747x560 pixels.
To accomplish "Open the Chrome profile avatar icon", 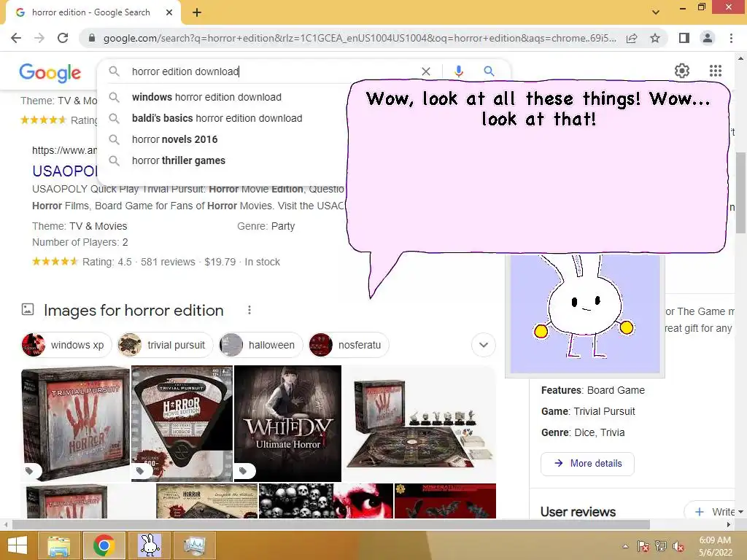I will click(x=708, y=38).
